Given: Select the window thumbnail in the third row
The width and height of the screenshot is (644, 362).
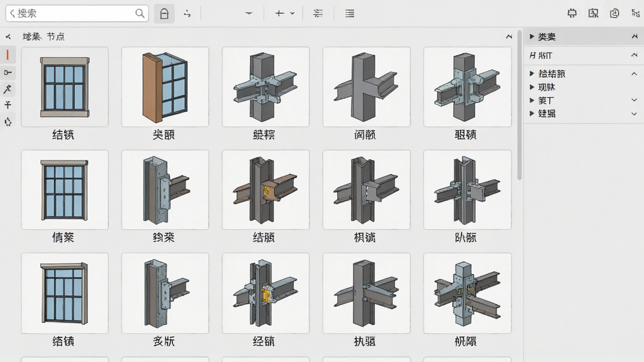Looking at the screenshot, I should pos(65,293).
